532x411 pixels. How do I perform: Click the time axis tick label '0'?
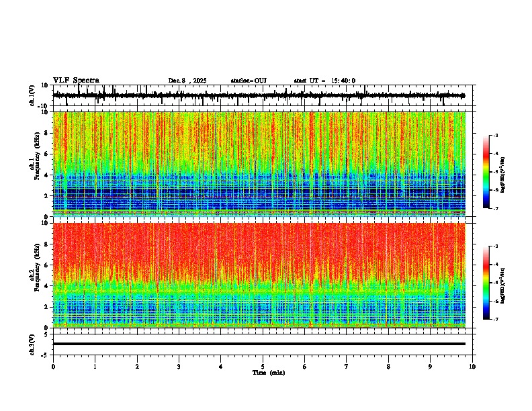[53, 367]
